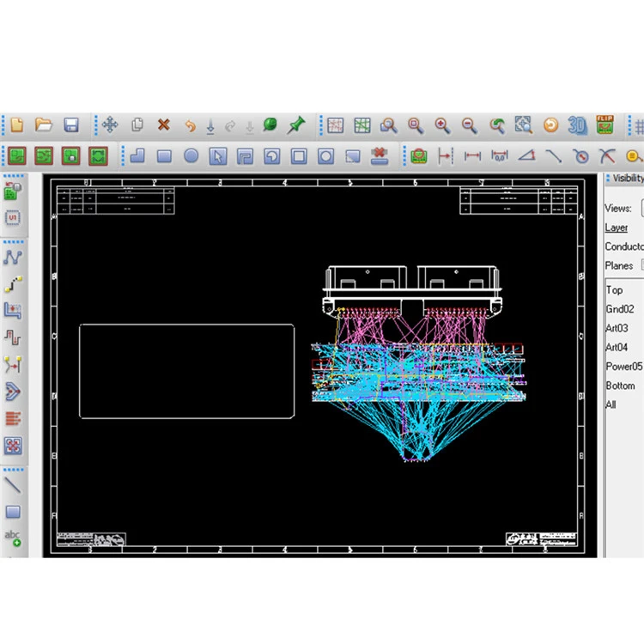This screenshot has height=644, width=644.
Task: Click the New file icon
Action: click(17, 125)
